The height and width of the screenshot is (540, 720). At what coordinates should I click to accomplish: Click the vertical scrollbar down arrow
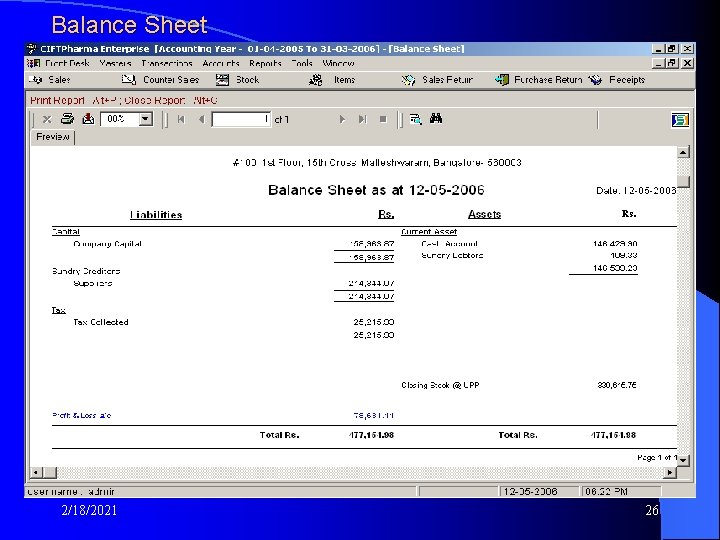click(x=683, y=460)
